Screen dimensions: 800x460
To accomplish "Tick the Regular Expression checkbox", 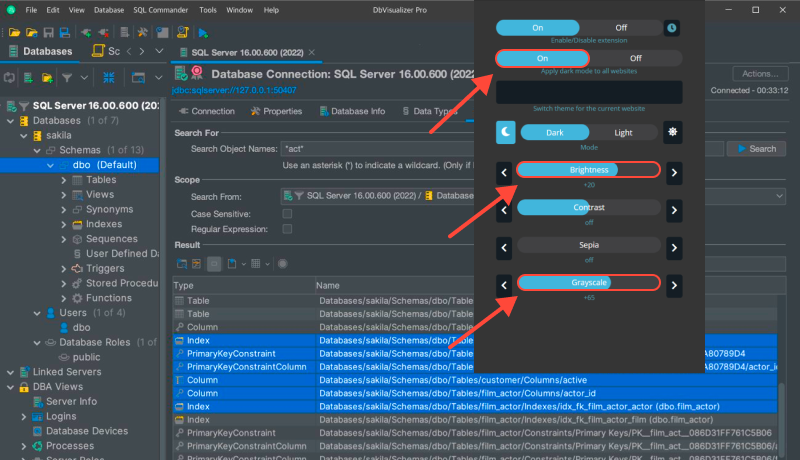I will click(287, 229).
